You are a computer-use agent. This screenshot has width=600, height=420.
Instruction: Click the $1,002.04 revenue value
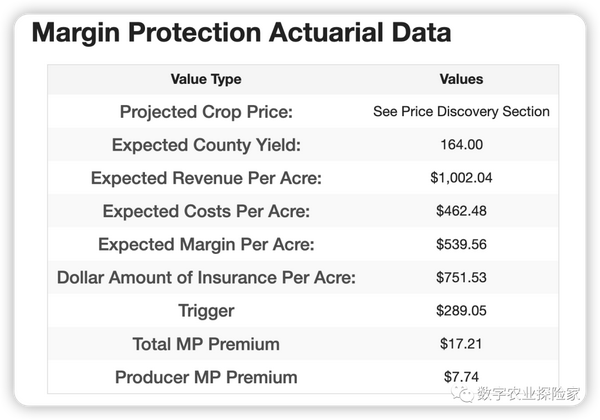coord(461,178)
